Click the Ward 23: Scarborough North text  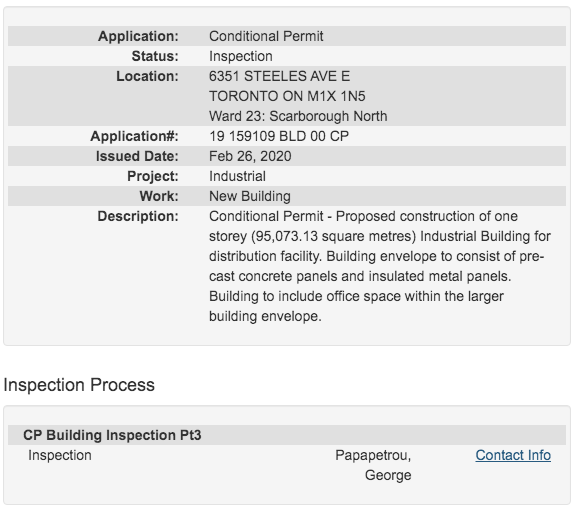[298, 116]
